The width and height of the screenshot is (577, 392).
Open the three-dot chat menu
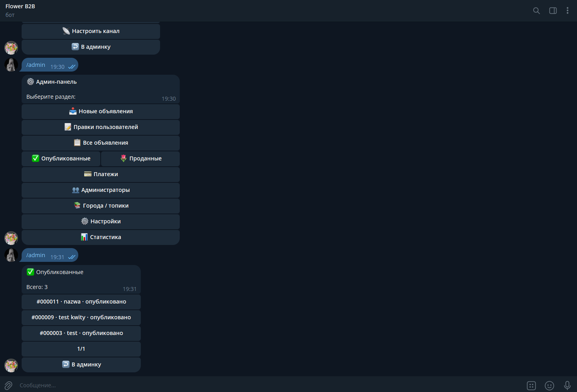[x=568, y=11]
